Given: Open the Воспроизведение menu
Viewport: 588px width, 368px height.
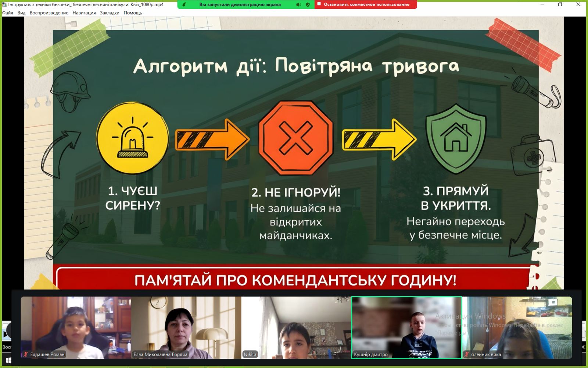Looking at the screenshot, I should [49, 13].
